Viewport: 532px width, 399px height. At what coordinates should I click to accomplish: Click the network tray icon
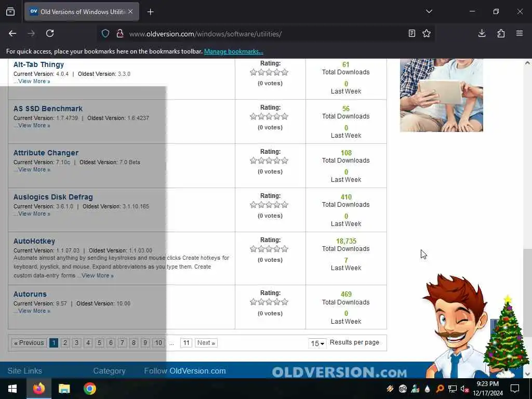click(453, 389)
